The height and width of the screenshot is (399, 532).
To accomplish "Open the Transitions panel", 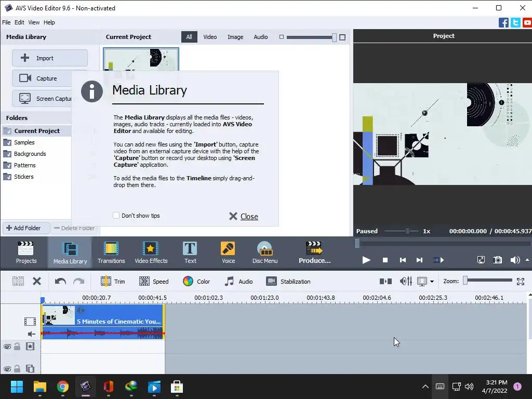I will point(111,252).
